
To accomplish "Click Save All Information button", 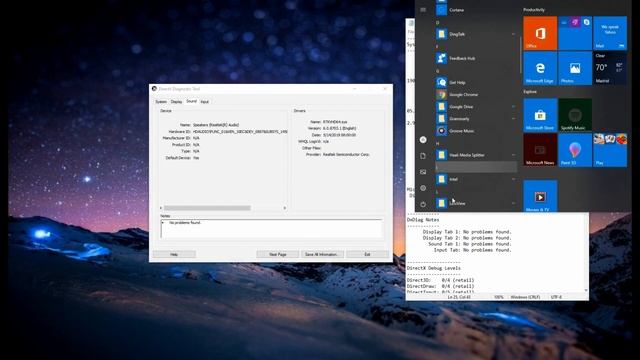I will coord(321,254).
